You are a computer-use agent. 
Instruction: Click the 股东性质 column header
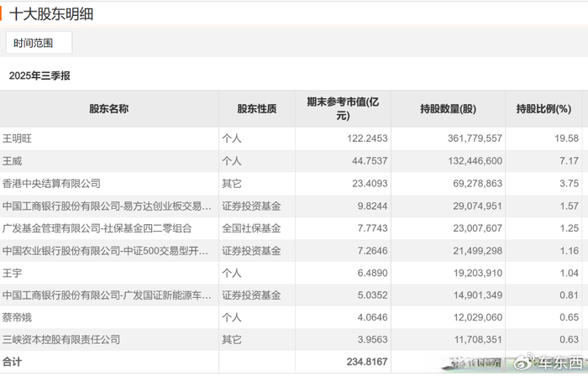[x=257, y=108]
